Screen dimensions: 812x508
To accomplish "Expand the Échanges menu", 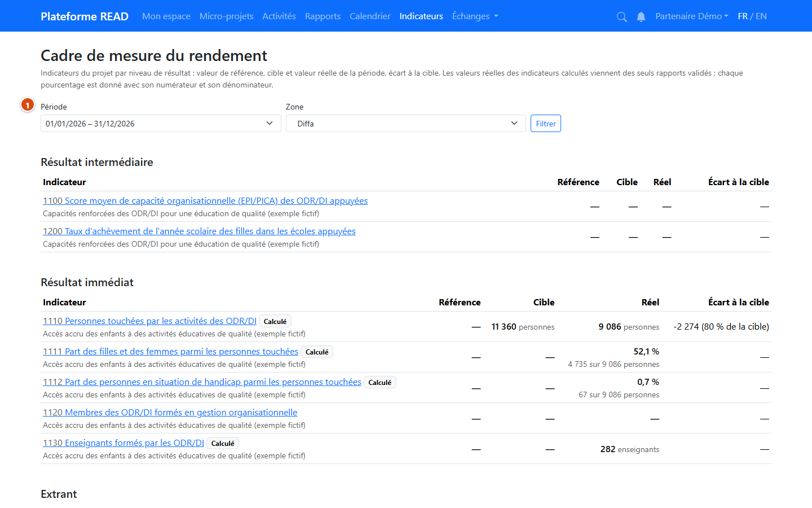I will [x=475, y=16].
